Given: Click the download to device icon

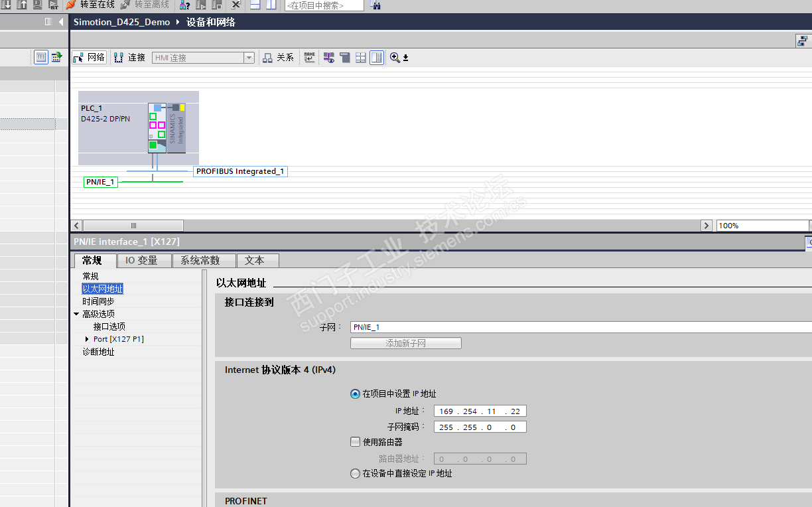Looking at the screenshot, I should click(6, 5).
